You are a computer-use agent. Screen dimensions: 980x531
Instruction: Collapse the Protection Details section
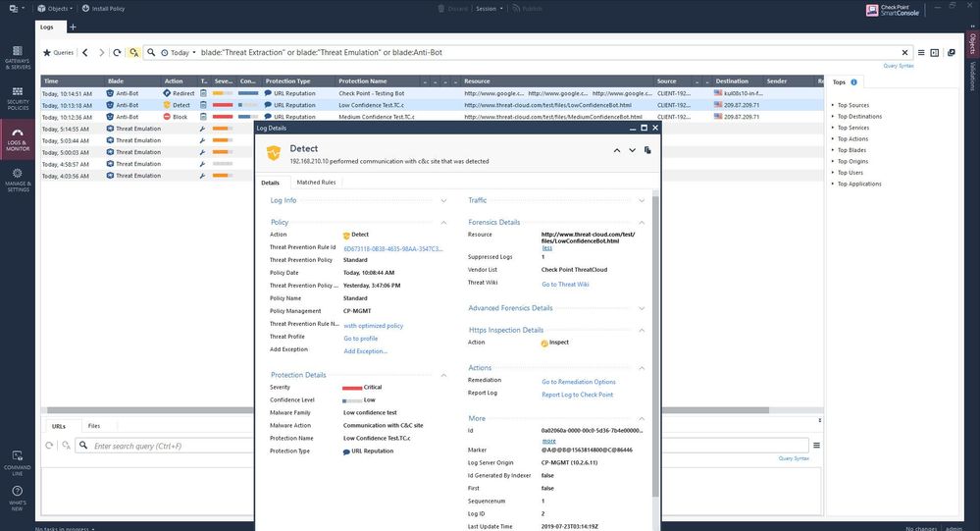[443, 375]
